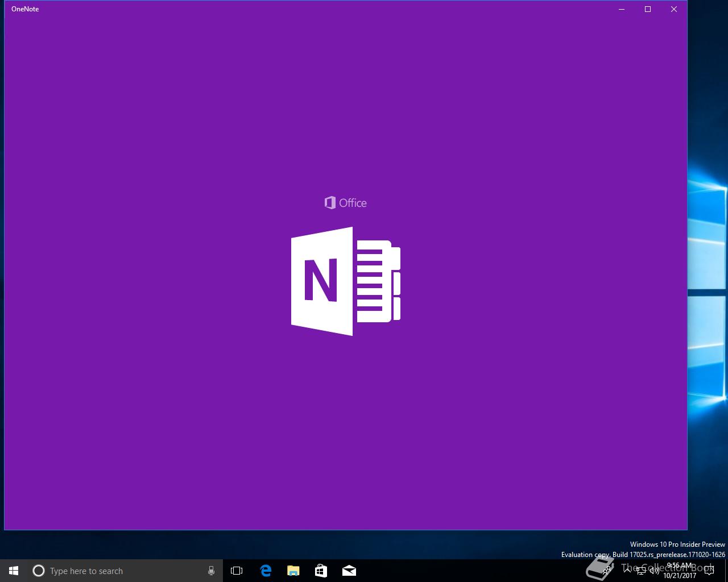Viewport: 728px width, 582px height.
Task: Activate the Cortana microphone icon
Action: [x=211, y=571]
